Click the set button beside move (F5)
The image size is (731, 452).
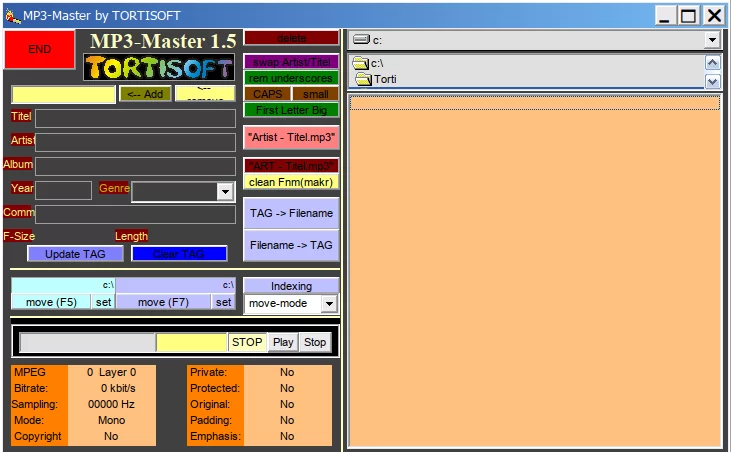pyautogui.click(x=103, y=302)
